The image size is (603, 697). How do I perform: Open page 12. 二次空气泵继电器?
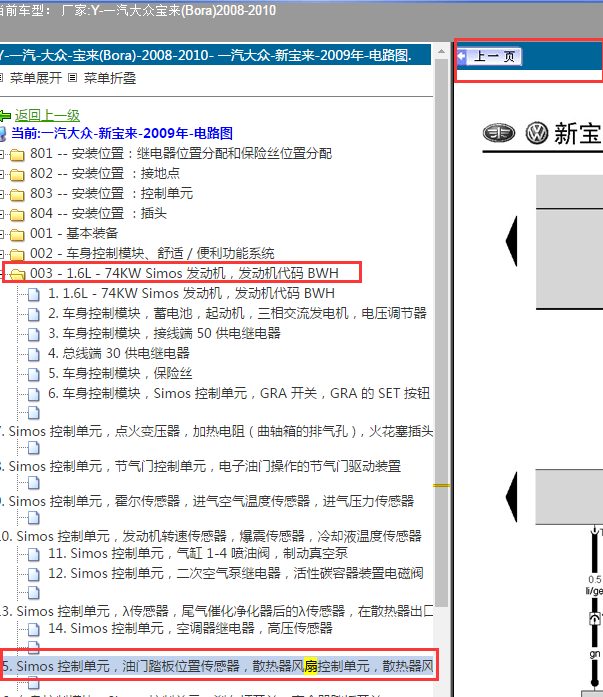236,573
